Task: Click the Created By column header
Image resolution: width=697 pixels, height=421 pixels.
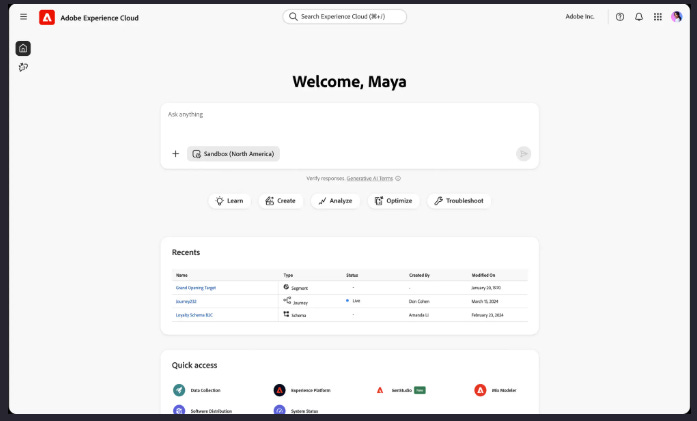Action: (x=419, y=275)
